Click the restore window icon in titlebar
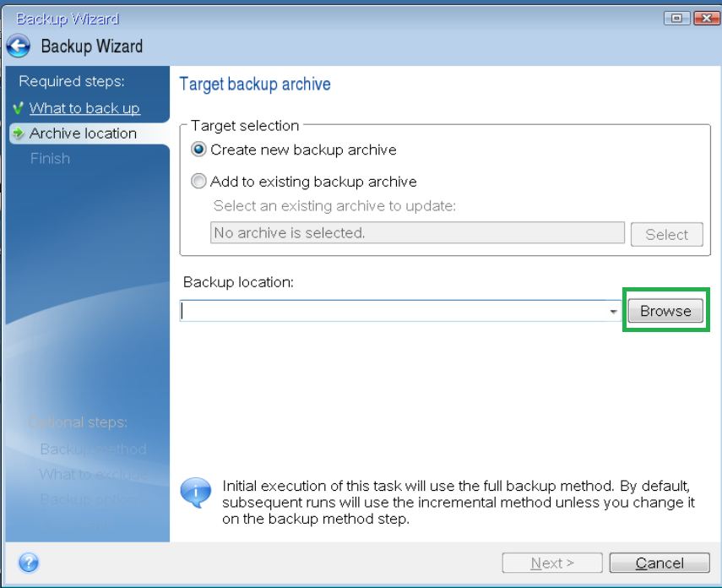Image resolution: width=722 pixels, height=588 pixels. click(x=676, y=18)
